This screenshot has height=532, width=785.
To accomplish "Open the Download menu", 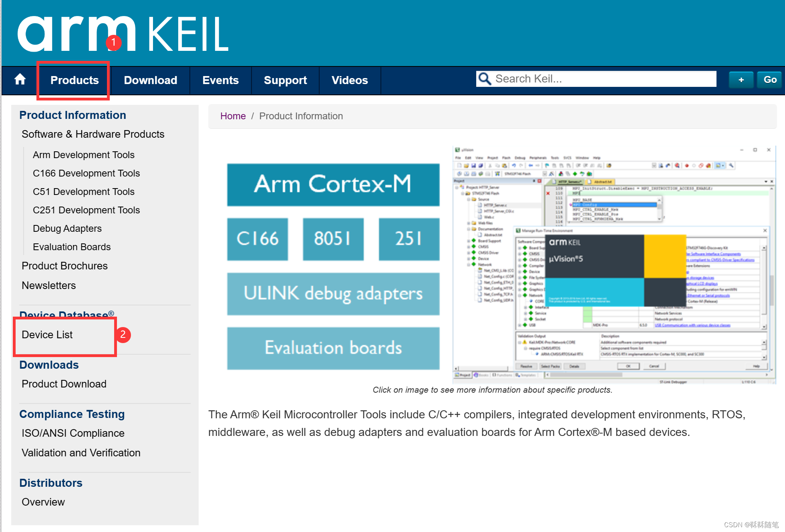I will pyautogui.click(x=151, y=80).
